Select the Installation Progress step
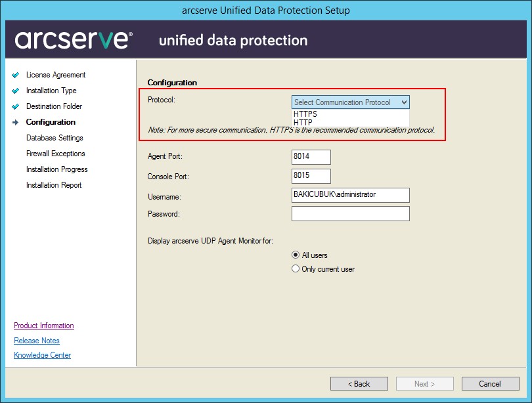Image resolution: width=532 pixels, height=403 pixels. pos(57,169)
